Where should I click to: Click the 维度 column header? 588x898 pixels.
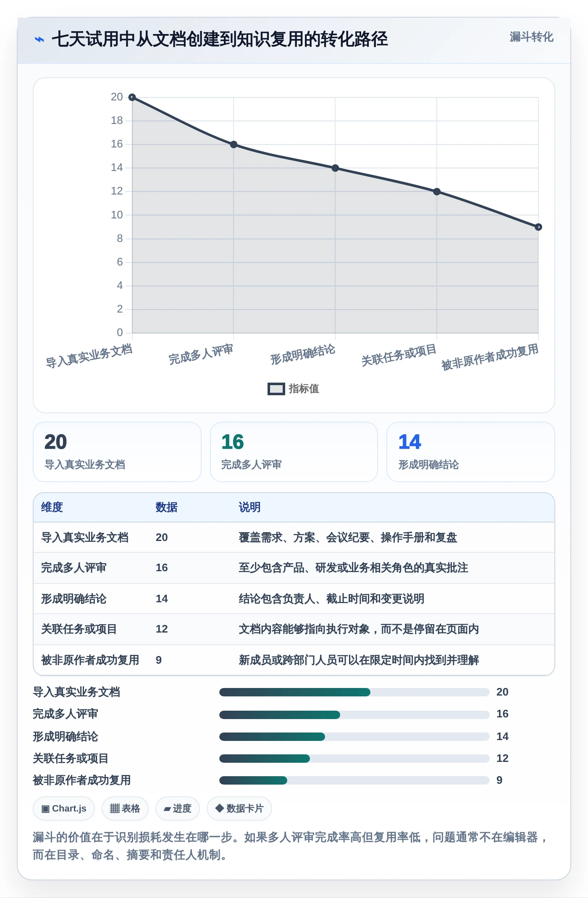click(x=52, y=507)
